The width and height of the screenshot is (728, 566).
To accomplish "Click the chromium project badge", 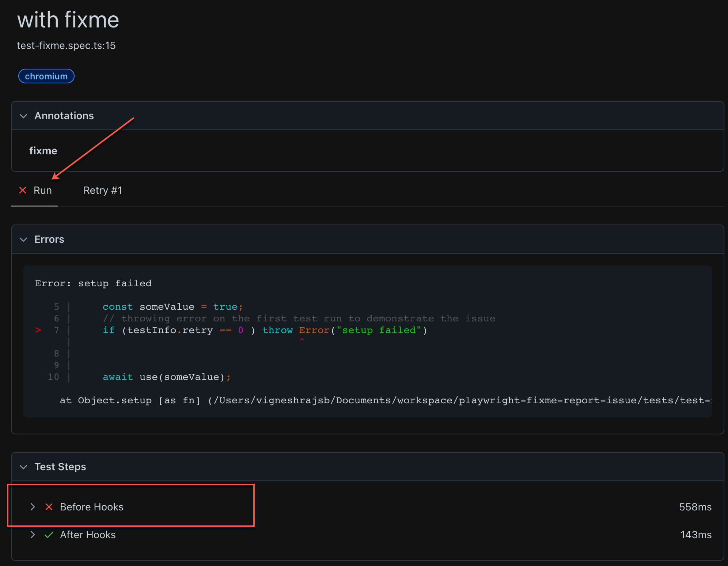I will [x=46, y=76].
